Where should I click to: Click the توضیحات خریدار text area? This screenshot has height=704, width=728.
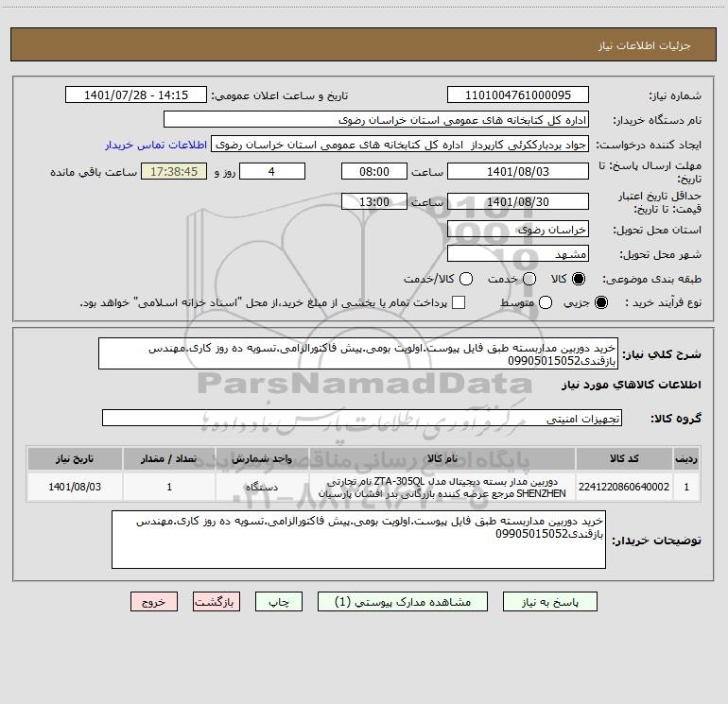tap(358, 540)
